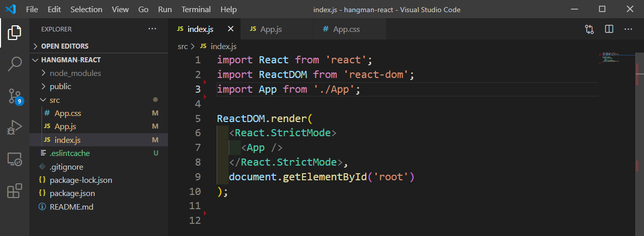
Task: Open package-lock.json file
Action: pos(99,180)
